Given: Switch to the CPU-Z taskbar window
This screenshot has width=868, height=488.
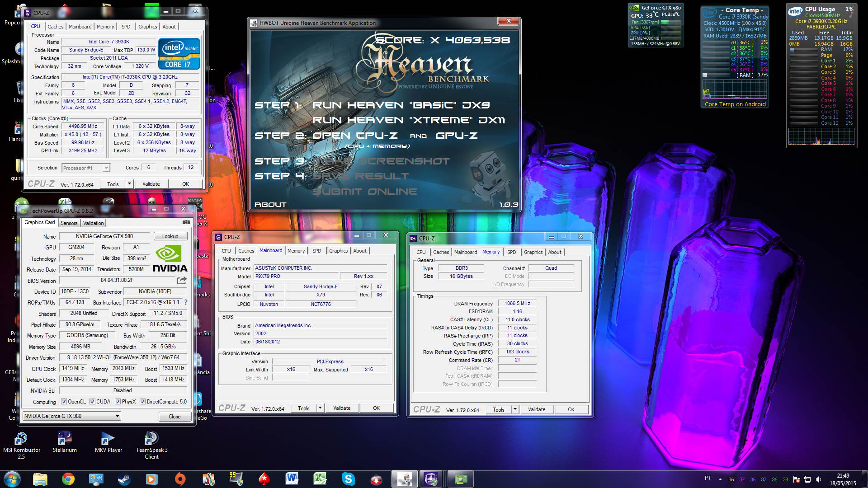Looking at the screenshot, I should [430, 479].
